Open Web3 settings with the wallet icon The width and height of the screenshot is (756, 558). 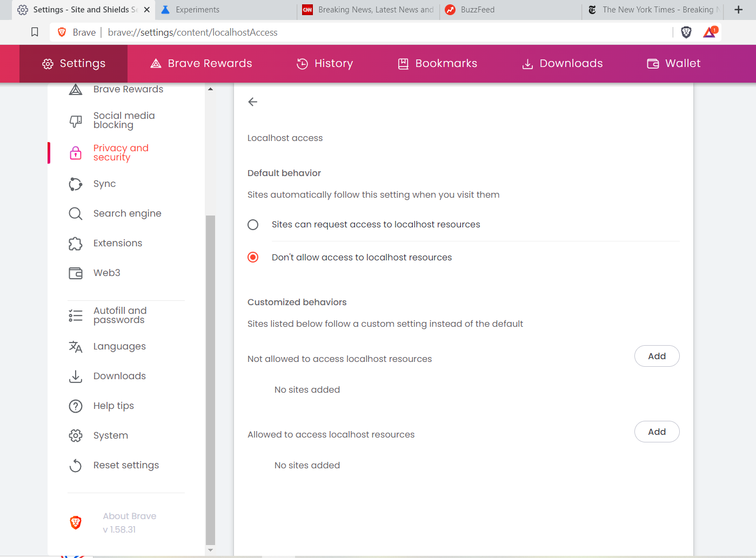point(76,273)
